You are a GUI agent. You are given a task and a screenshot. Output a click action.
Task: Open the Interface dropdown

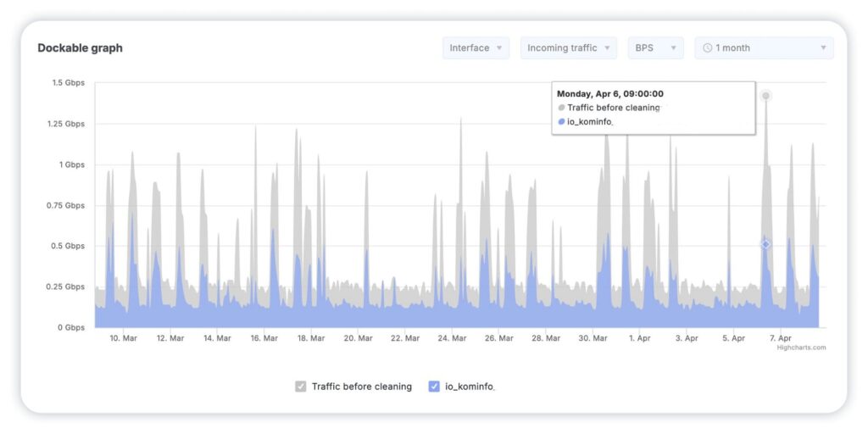[476, 48]
